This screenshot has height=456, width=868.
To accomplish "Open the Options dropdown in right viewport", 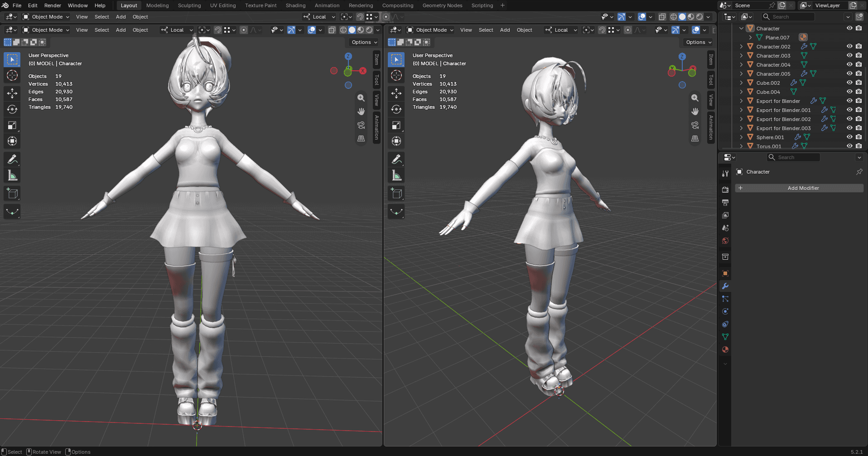I will tap(698, 42).
